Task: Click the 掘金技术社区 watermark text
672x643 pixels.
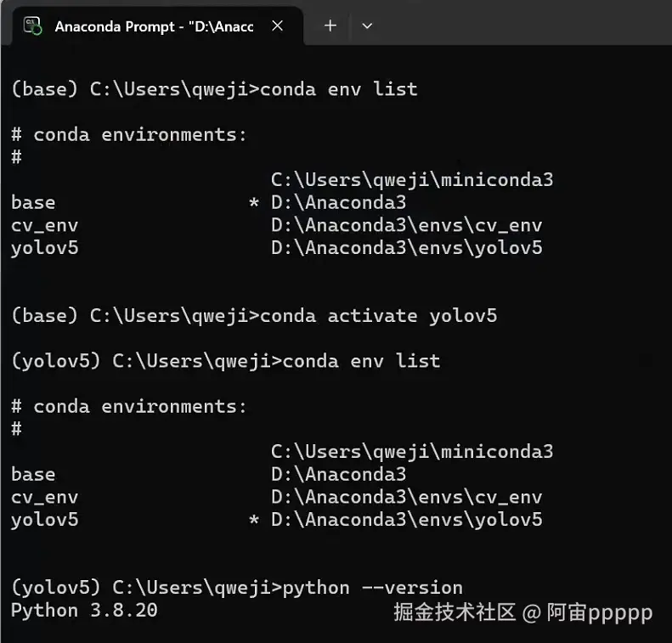Action: point(455,612)
